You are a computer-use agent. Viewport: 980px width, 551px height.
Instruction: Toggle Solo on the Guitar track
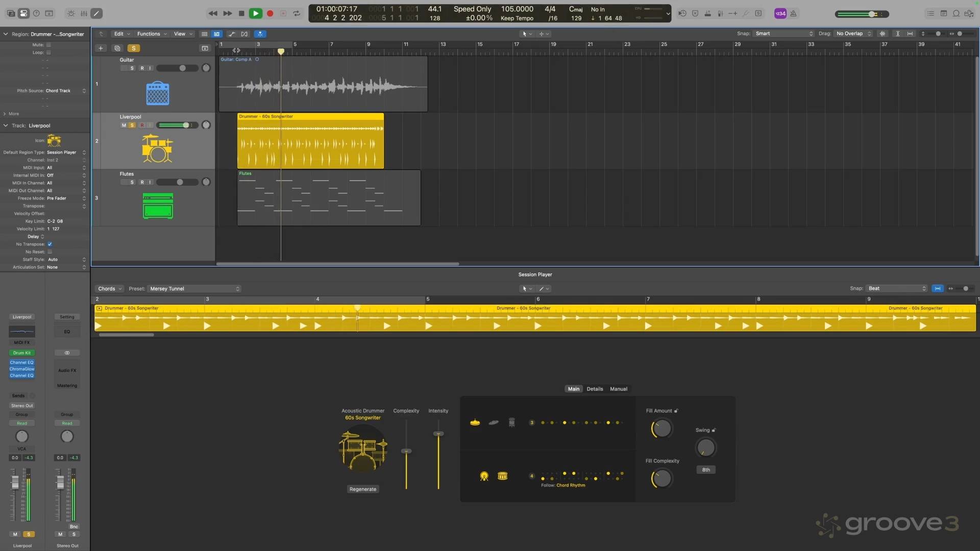pyautogui.click(x=132, y=68)
